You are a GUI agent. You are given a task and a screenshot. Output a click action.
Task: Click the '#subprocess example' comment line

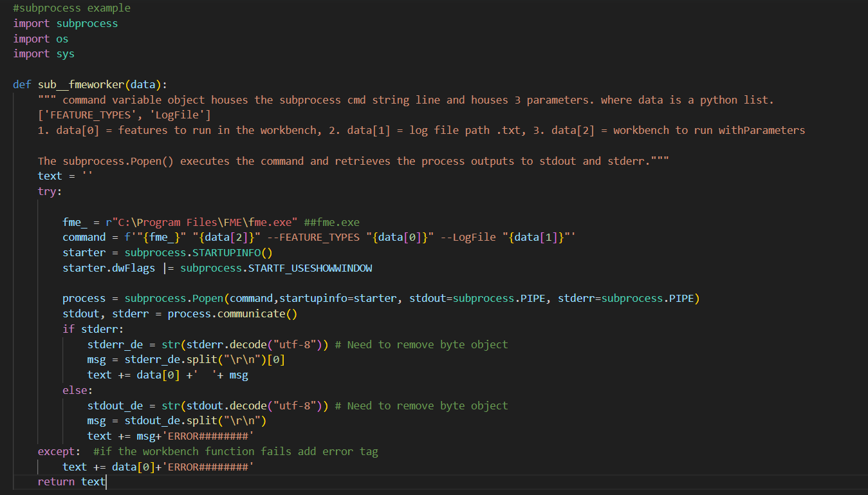tap(71, 8)
